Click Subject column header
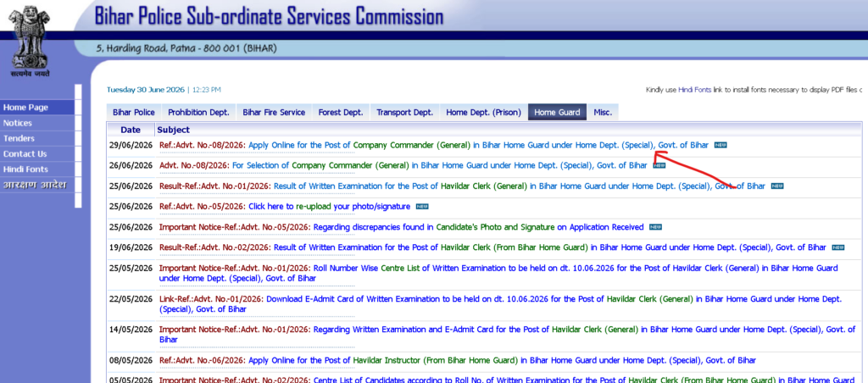 173,130
